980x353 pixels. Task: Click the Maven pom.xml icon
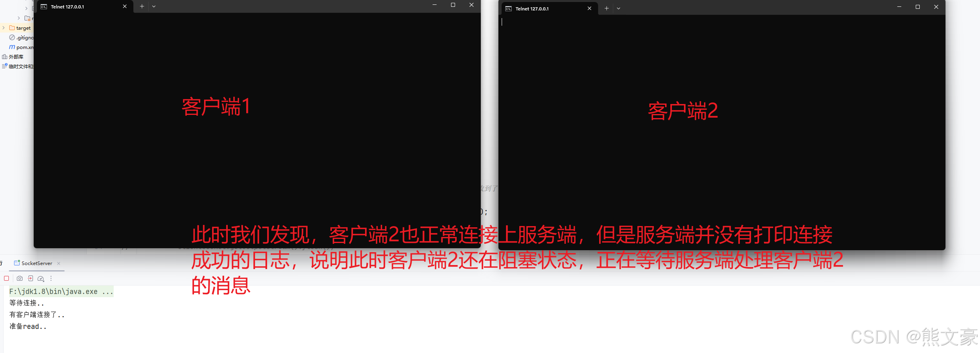tap(12, 47)
